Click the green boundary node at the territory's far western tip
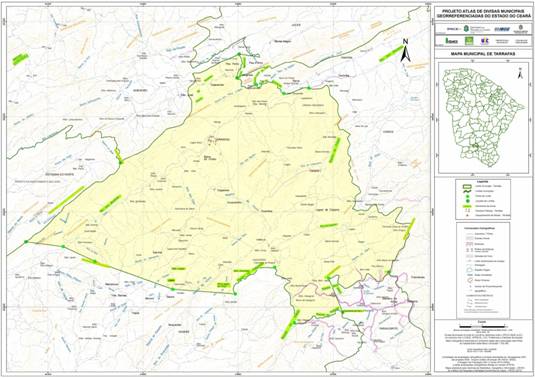The height and width of the screenshot is (378, 535). [26, 242]
